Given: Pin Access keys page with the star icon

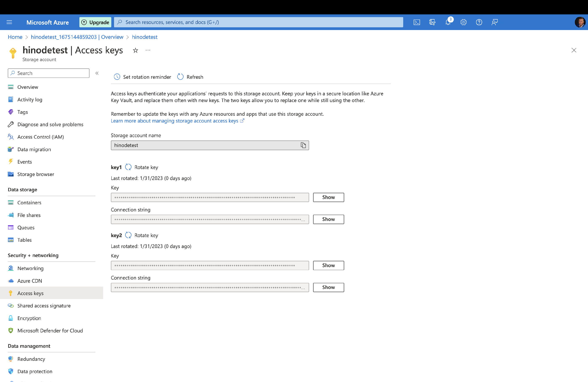Looking at the screenshot, I should click(135, 50).
